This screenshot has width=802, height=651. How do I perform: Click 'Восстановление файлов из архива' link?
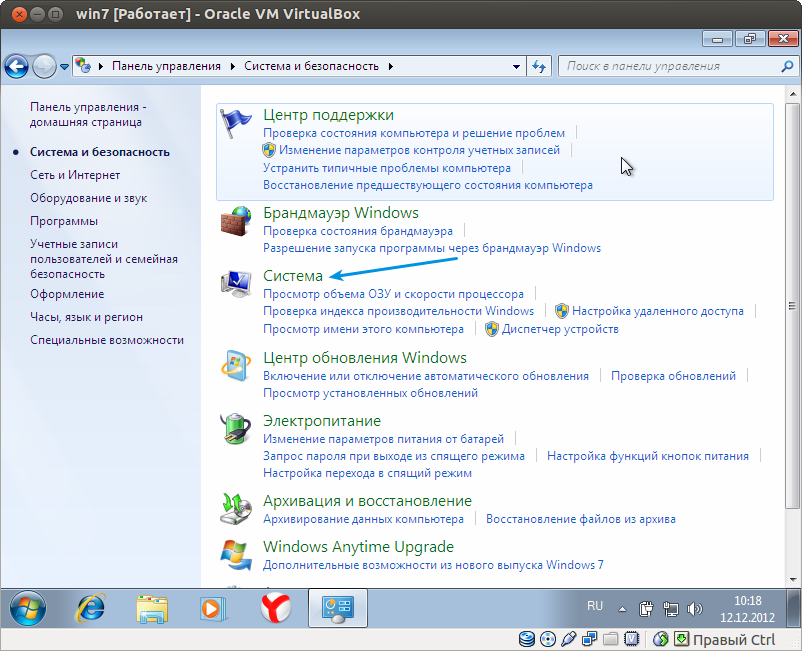tap(581, 519)
